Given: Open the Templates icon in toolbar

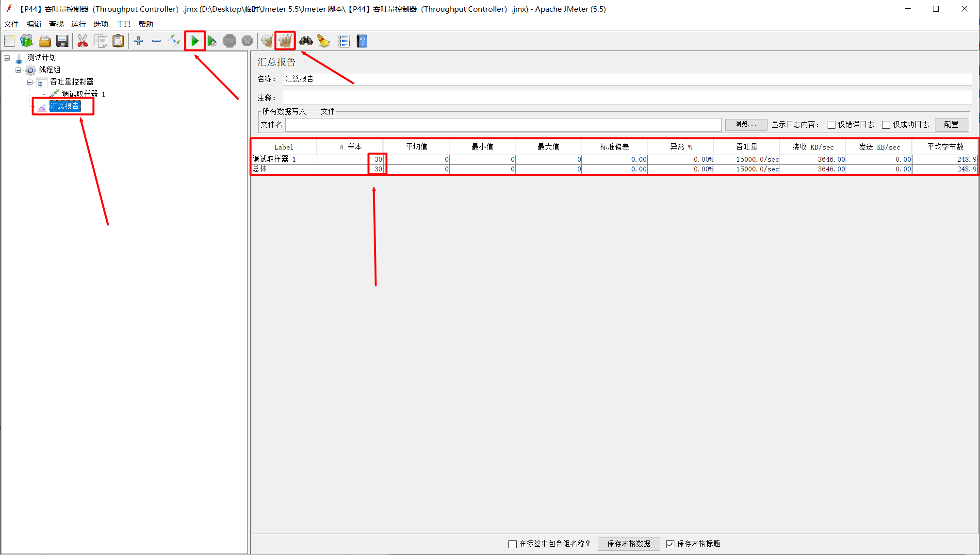Looking at the screenshot, I should tap(27, 41).
